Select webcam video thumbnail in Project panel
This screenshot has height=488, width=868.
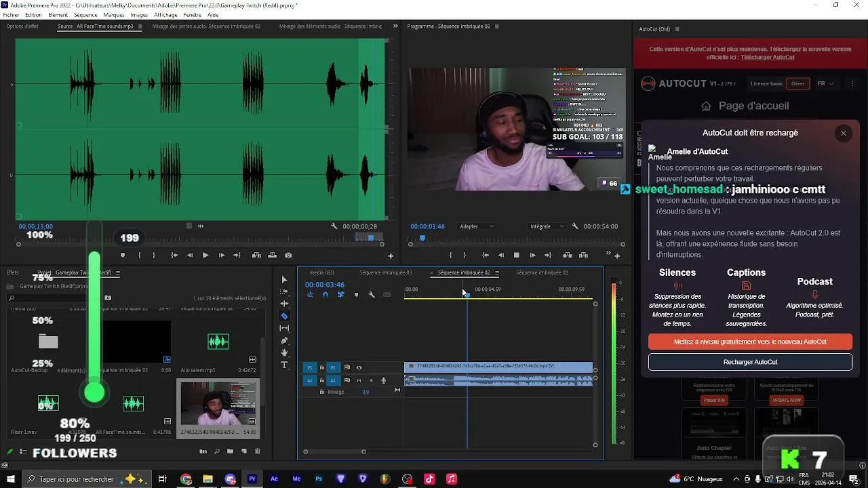tap(218, 403)
